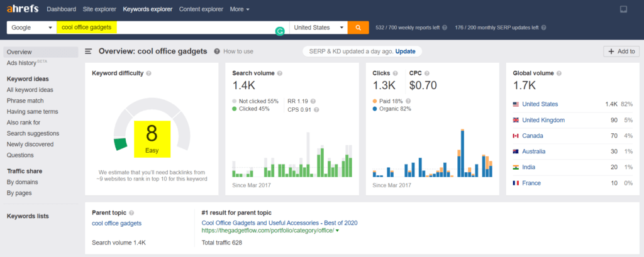Click the India flag icon

(516, 168)
